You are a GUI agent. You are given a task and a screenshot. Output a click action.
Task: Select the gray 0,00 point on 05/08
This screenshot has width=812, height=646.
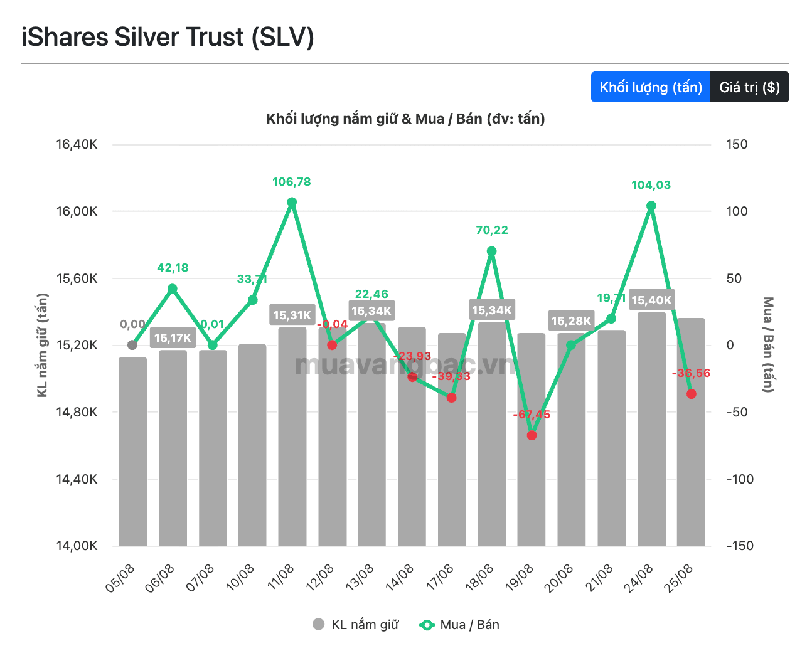[x=132, y=345]
